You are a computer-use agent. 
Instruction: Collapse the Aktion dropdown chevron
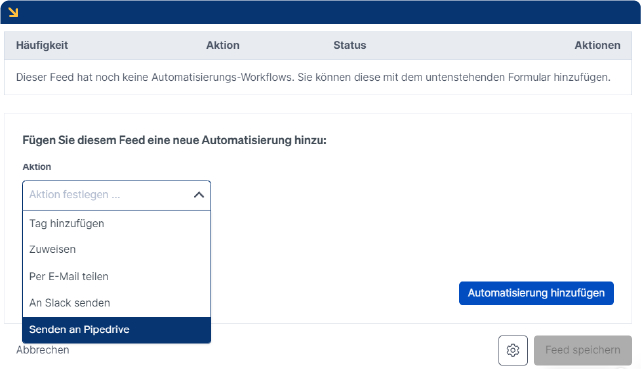pyautogui.click(x=199, y=195)
